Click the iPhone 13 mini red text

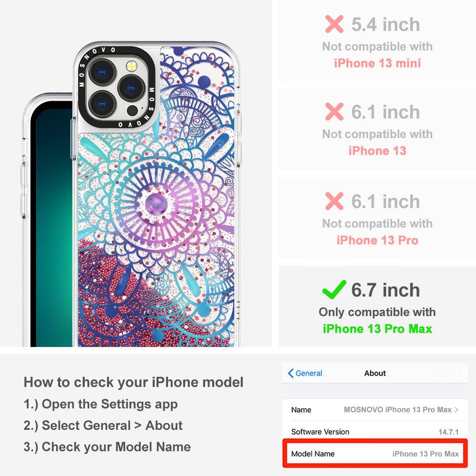pos(377,63)
